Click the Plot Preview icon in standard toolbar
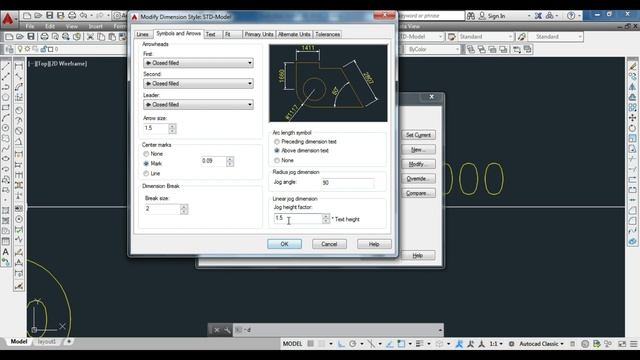 pos(55,37)
